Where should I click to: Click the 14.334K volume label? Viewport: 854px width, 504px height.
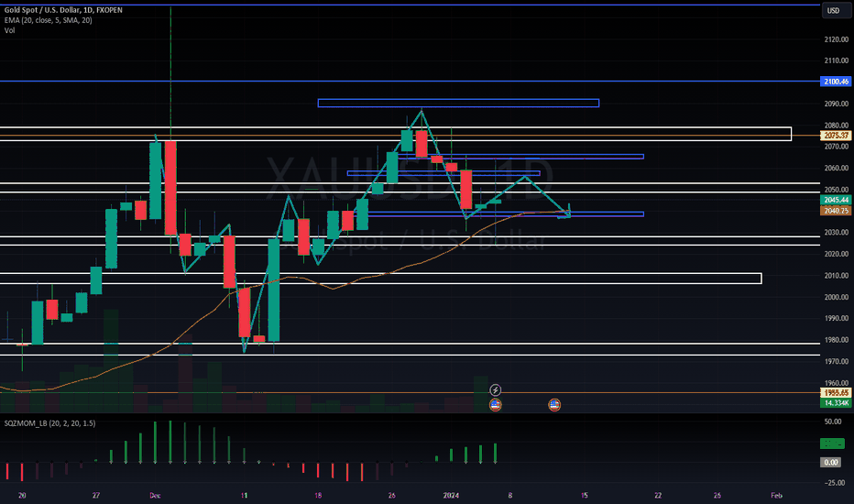836,403
